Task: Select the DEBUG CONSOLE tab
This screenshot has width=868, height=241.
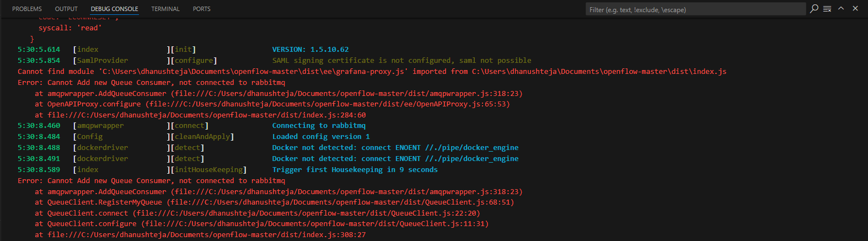Action: click(115, 9)
